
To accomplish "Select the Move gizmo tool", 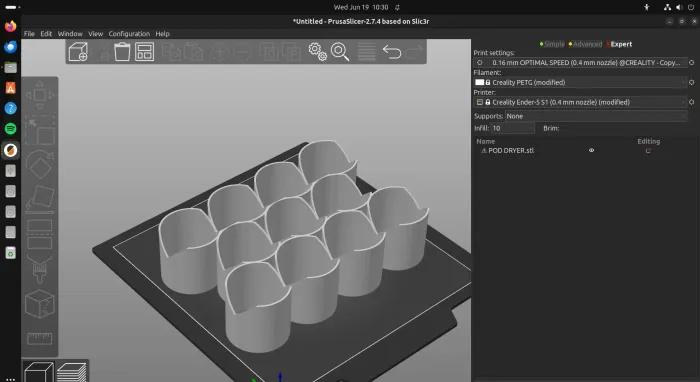I will pos(40,95).
